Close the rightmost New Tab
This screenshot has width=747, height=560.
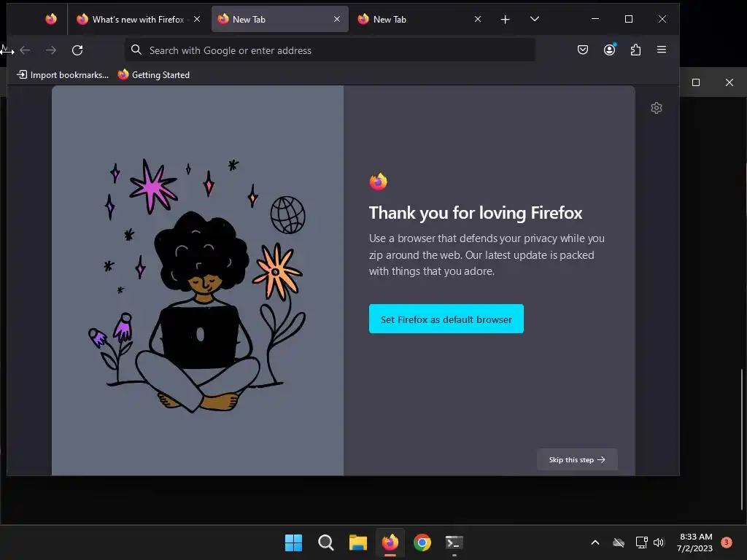coord(478,19)
